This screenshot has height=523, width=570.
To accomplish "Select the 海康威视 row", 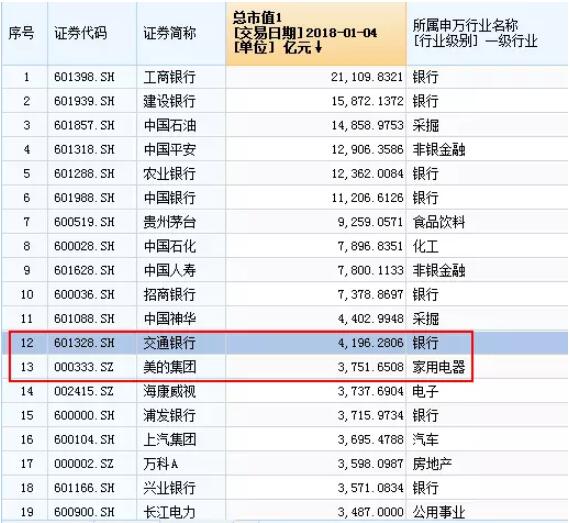I will click(285, 391).
